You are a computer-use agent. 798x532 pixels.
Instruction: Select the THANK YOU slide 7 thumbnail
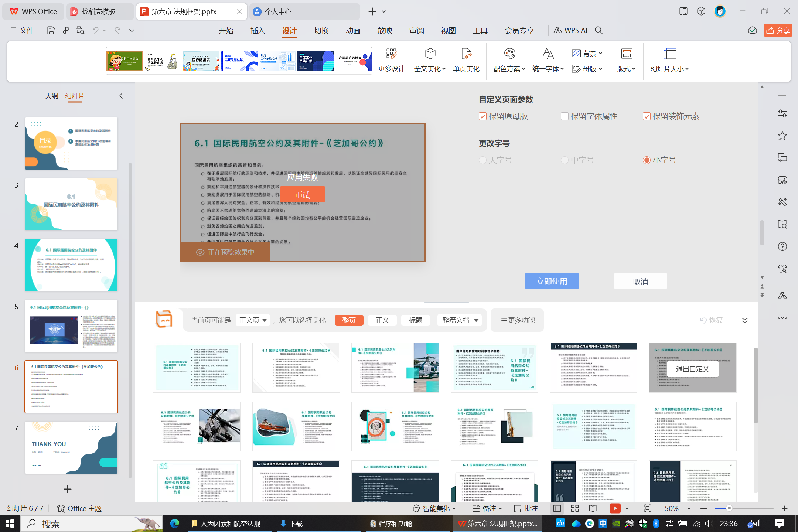pos(71,447)
